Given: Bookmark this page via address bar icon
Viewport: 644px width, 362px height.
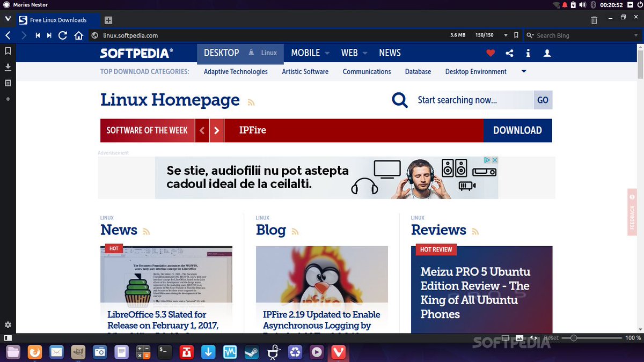Looking at the screenshot, I should point(516,35).
